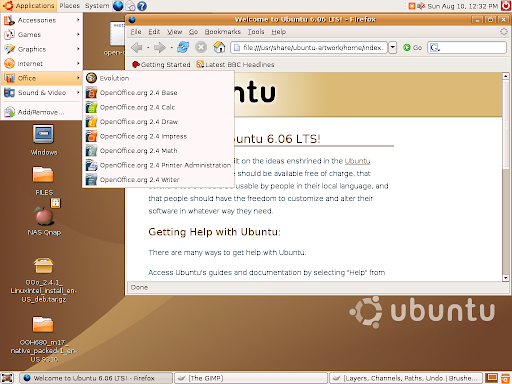The height and width of the screenshot is (384, 512).
Task: Open the Firefox Help menu
Action: (278, 32)
